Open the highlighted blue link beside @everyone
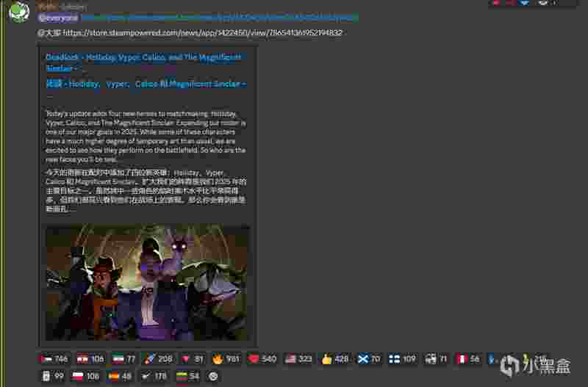588x387 pixels. [x=220, y=18]
